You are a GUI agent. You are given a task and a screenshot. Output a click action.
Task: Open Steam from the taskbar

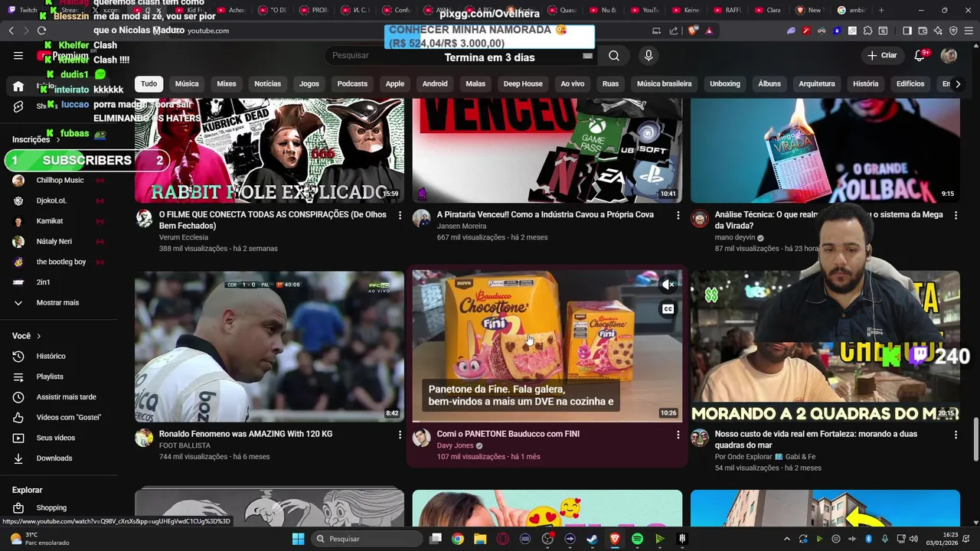tap(592, 539)
